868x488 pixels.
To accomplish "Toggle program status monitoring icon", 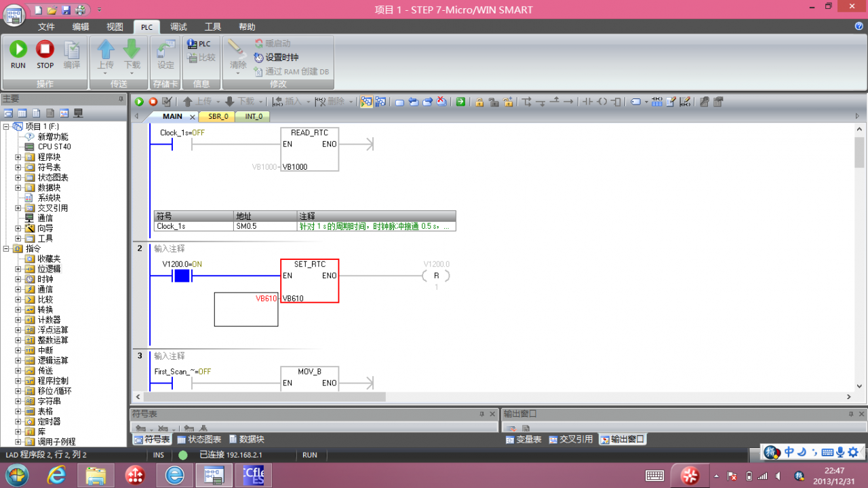I will point(366,102).
